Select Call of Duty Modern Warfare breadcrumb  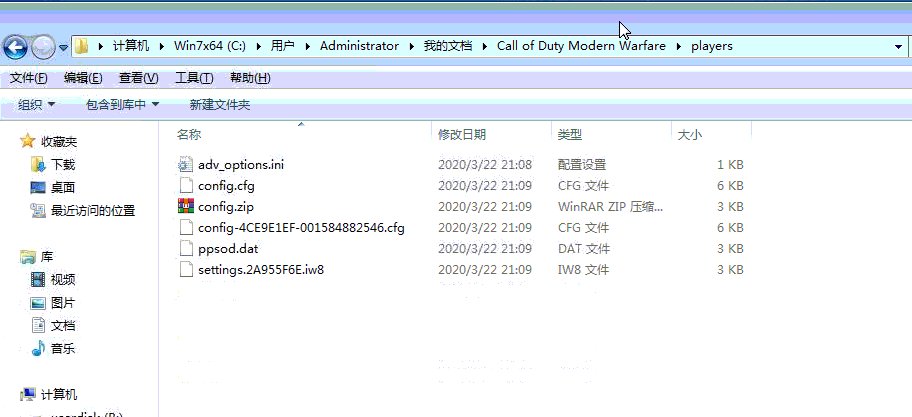point(581,46)
